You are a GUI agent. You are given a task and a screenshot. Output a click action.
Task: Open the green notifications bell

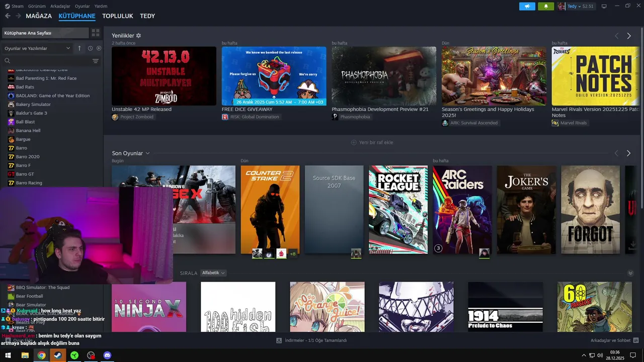pos(546,6)
